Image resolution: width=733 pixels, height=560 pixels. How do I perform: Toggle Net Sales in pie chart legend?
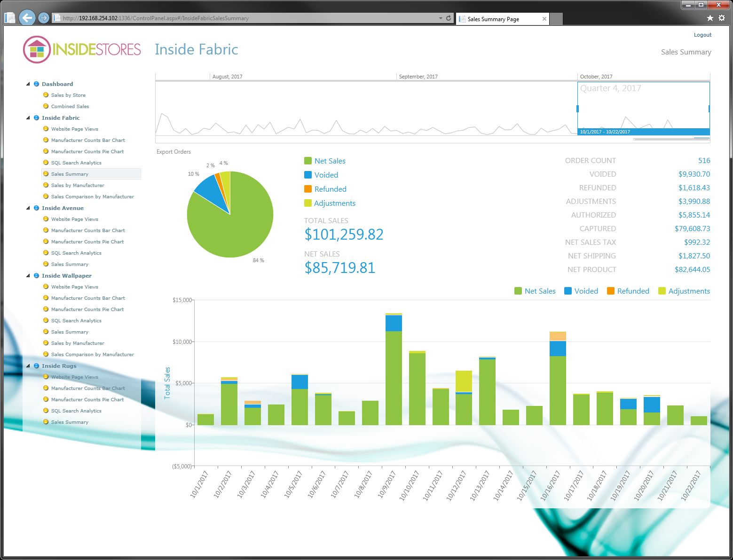pyautogui.click(x=325, y=161)
